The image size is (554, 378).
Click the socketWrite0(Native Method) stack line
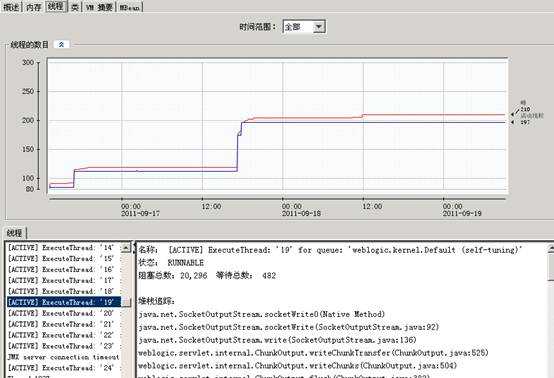(261, 314)
